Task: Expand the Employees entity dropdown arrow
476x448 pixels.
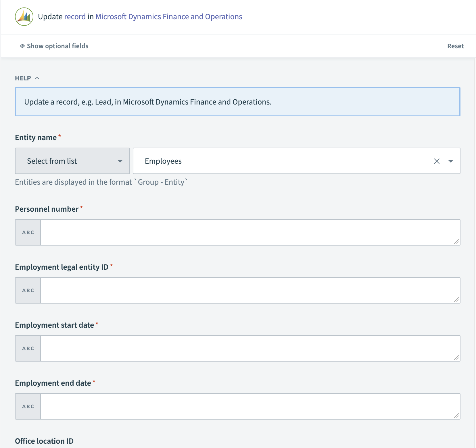Action: click(x=450, y=161)
